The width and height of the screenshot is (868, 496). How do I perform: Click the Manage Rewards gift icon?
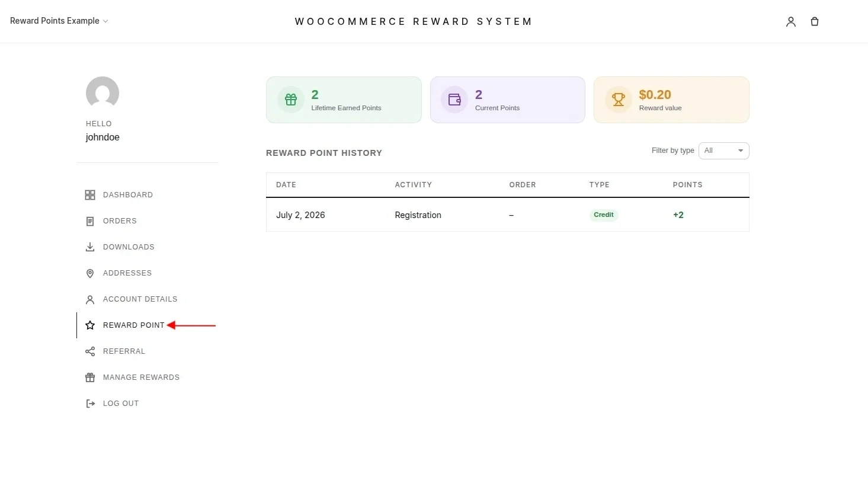(90, 377)
